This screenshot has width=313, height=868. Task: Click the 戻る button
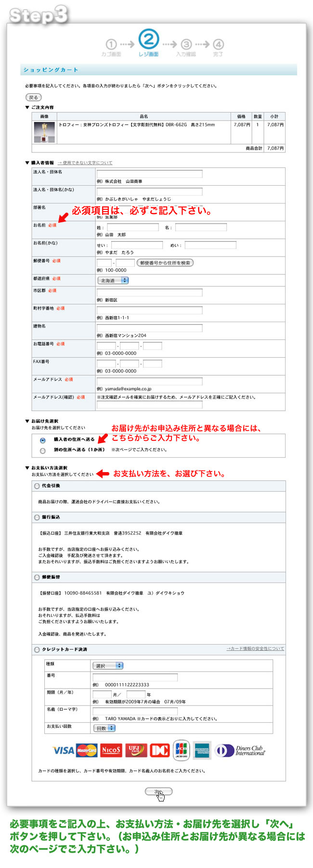point(34,97)
